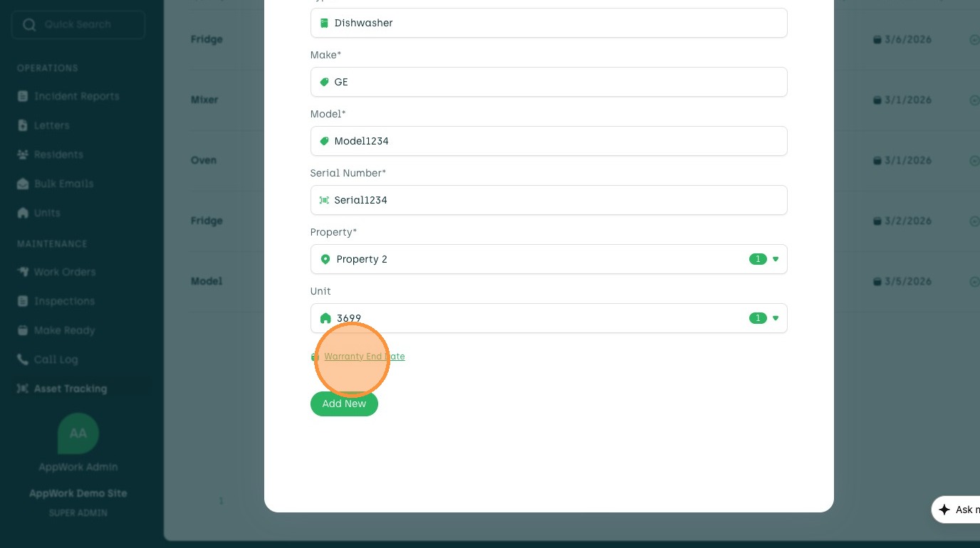Edit the Make field containing GE
This screenshot has width=980, height=548.
[x=548, y=82]
